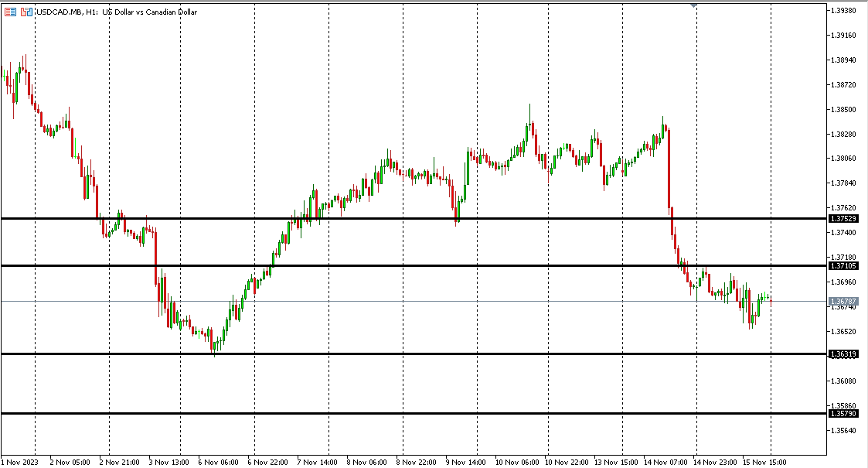Select the horizontal line at 1.37529
Image resolution: width=868 pixels, height=468 pixels.
tap(413, 219)
